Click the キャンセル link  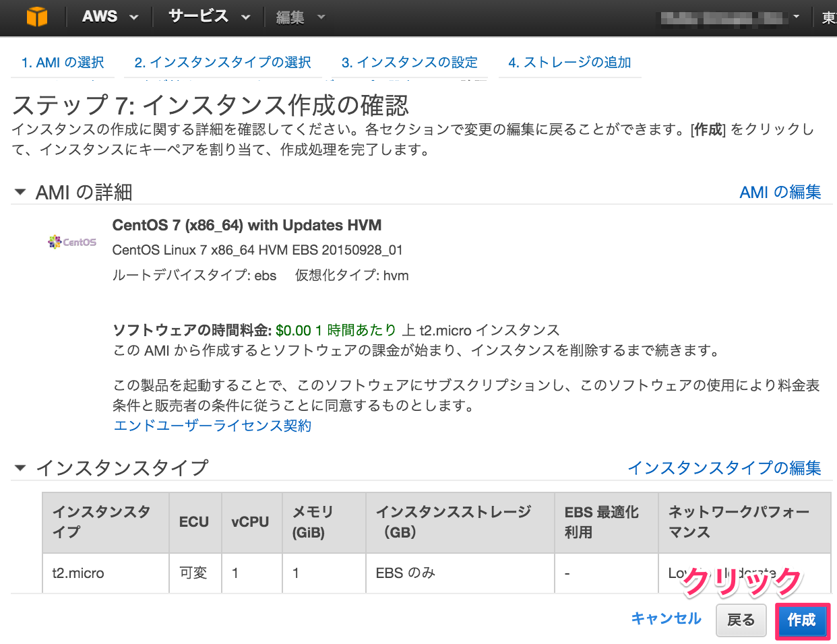pyautogui.click(x=666, y=619)
